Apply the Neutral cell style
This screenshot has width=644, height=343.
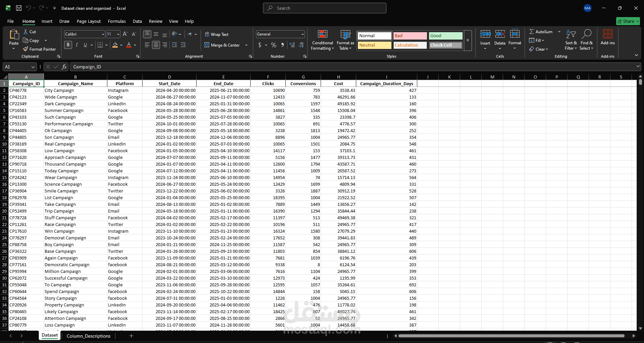(374, 45)
